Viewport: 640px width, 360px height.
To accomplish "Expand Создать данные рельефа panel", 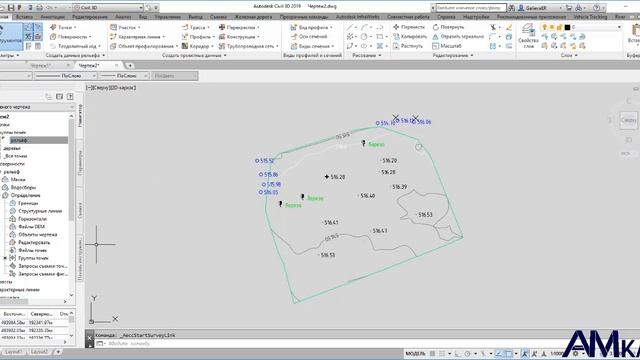I will 75,56.
